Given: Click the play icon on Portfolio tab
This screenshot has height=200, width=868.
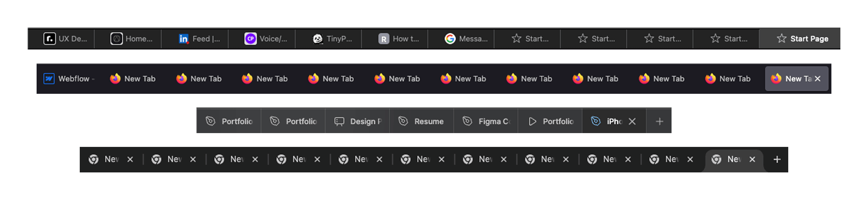Looking at the screenshot, I should (x=532, y=121).
